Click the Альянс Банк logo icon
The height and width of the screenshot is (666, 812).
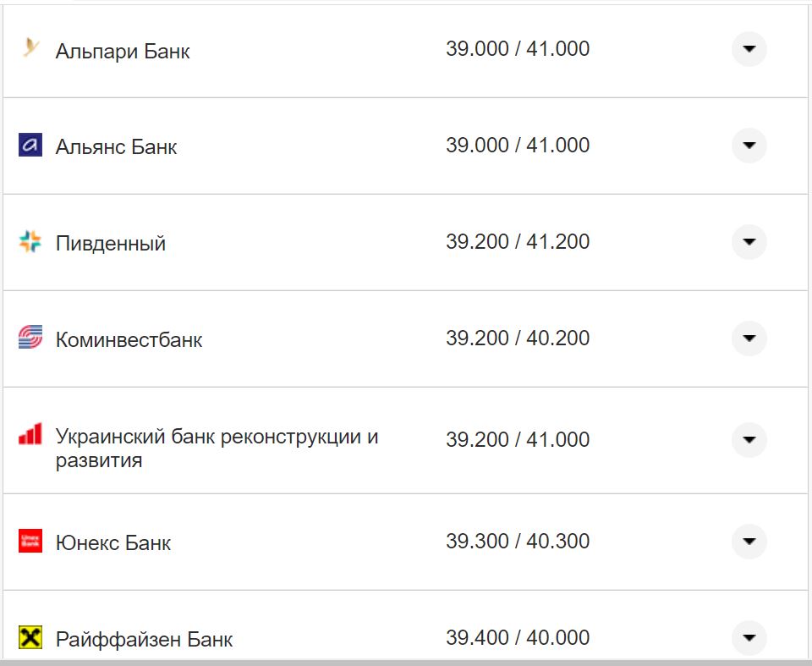tap(29, 145)
